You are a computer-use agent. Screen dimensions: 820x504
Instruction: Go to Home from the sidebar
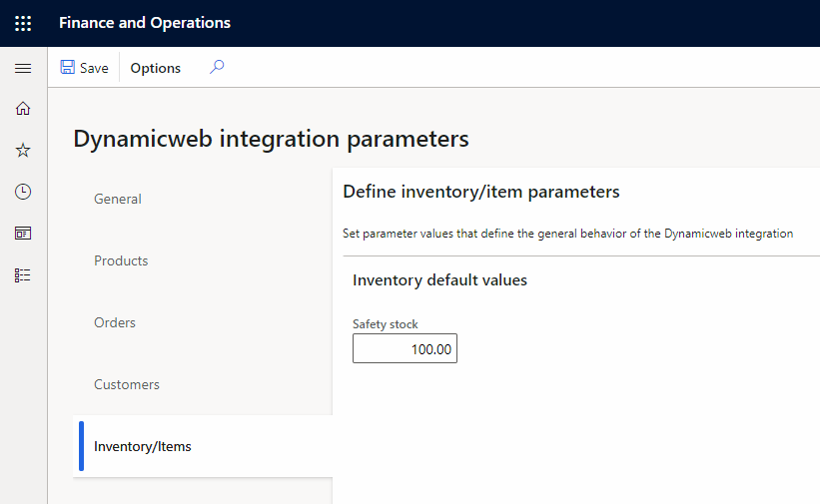pyautogui.click(x=23, y=109)
